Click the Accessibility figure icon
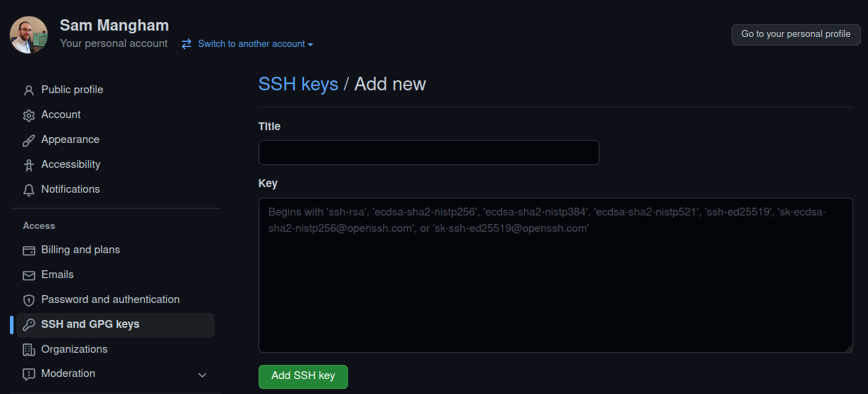 [29, 165]
